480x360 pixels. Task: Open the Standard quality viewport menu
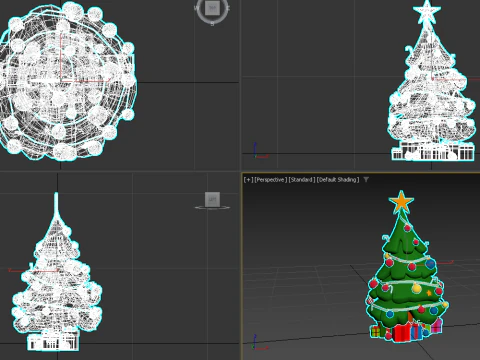coord(302,180)
